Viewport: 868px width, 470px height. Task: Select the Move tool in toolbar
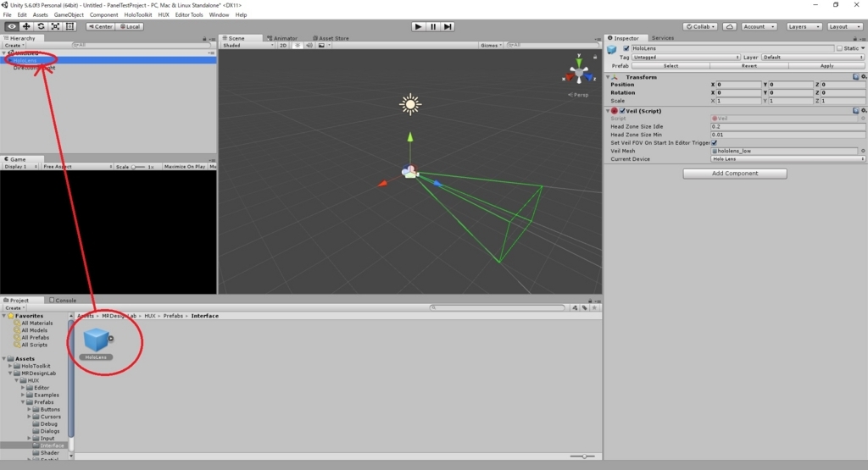coord(26,26)
